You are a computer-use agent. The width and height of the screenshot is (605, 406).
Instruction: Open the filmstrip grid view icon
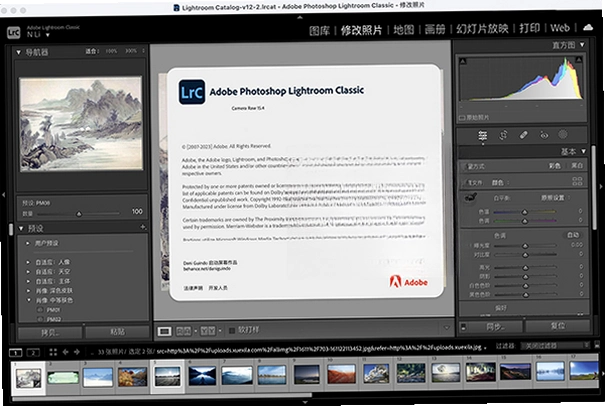coord(53,352)
